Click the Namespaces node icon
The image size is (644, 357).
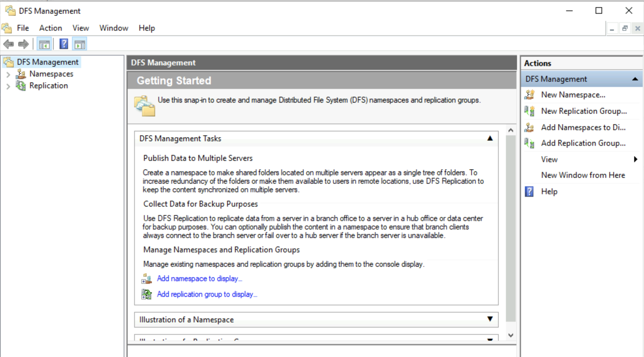(x=19, y=74)
